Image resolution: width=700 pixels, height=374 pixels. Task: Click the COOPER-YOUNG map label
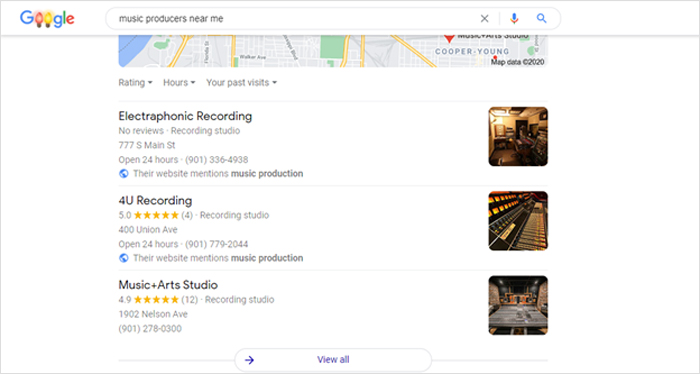click(472, 51)
